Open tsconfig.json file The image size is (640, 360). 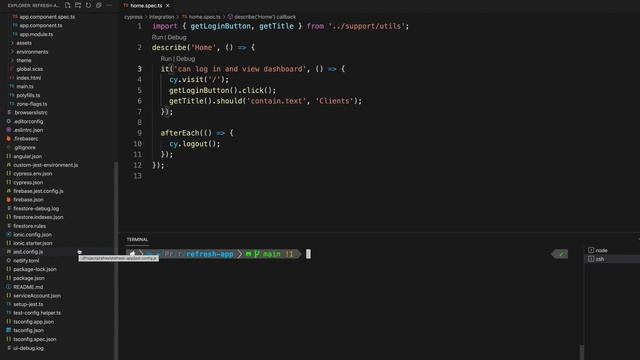coord(28,330)
